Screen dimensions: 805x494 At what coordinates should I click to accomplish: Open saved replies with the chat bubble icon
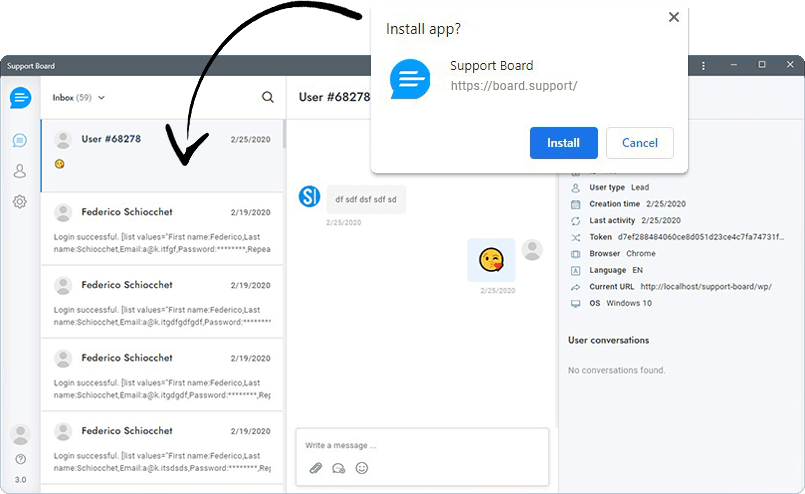(338, 468)
